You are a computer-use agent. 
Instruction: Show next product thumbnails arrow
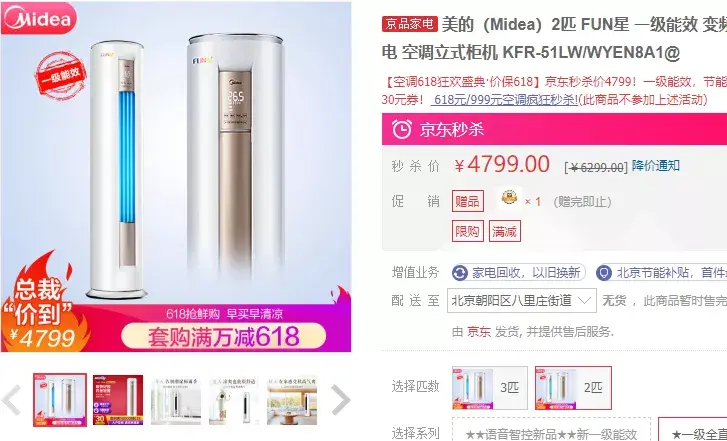tap(340, 399)
